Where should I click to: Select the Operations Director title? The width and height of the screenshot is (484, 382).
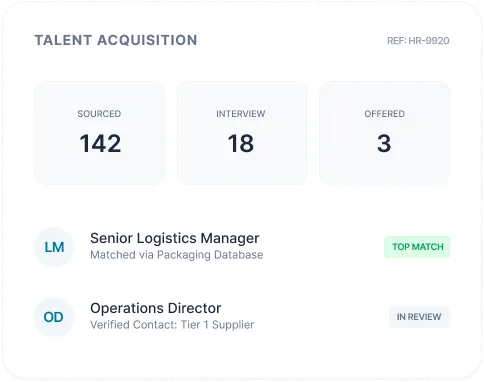click(x=155, y=308)
